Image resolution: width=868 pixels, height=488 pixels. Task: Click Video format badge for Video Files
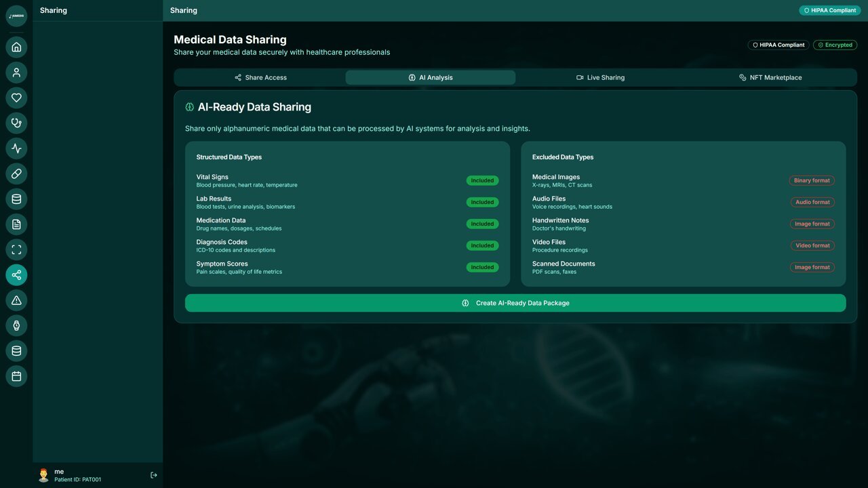click(812, 245)
